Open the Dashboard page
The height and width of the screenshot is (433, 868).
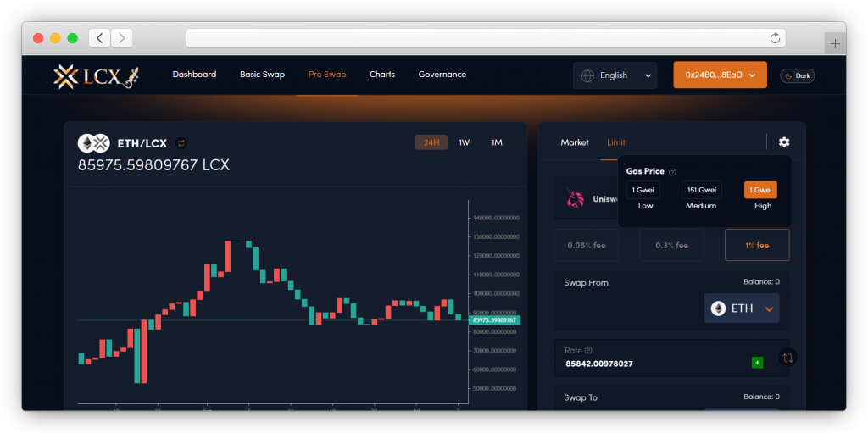[194, 75]
